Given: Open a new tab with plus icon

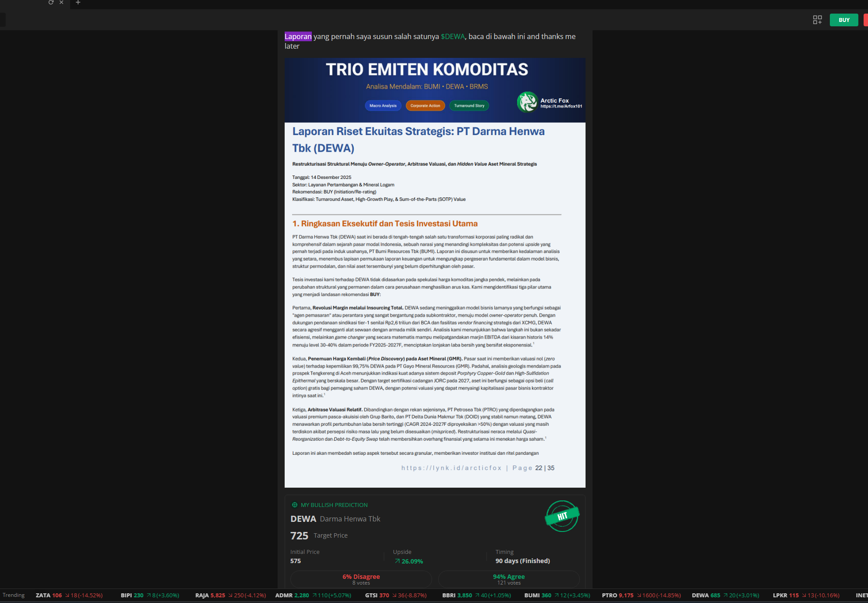Looking at the screenshot, I should click(78, 3).
